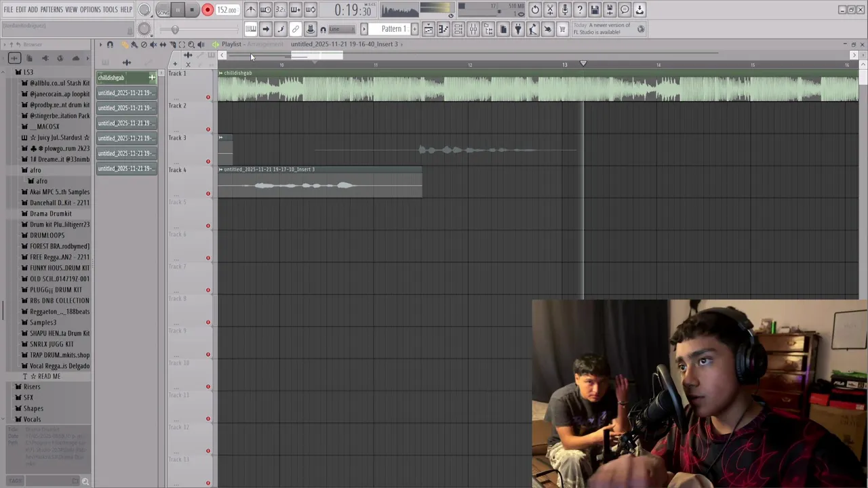Click the shopping cart icon
Image resolution: width=868 pixels, height=488 pixels.
coord(563,29)
